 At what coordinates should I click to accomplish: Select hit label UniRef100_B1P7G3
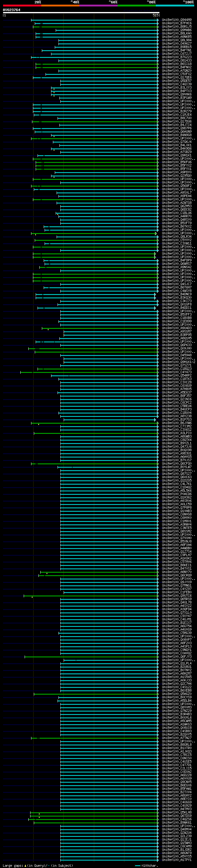177,419
